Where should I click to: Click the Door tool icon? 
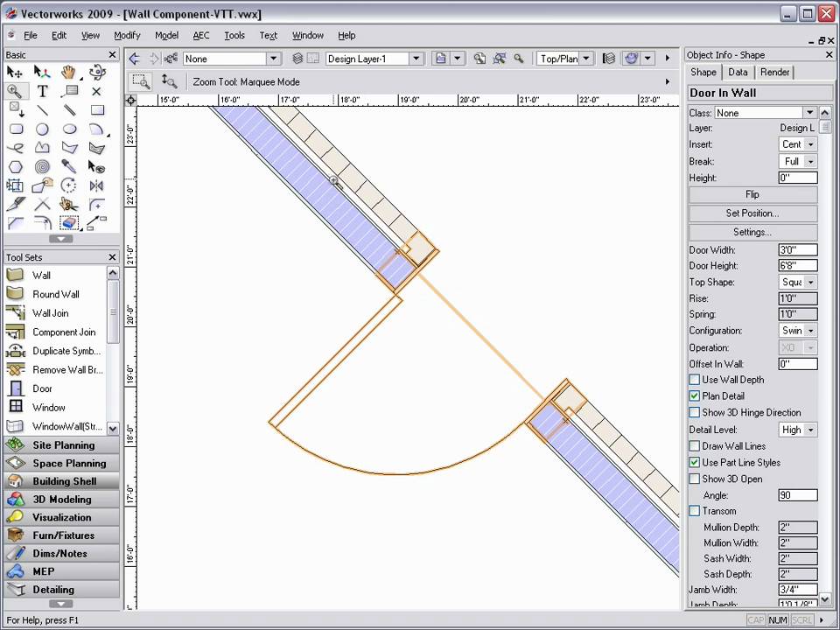(x=16, y=388)
